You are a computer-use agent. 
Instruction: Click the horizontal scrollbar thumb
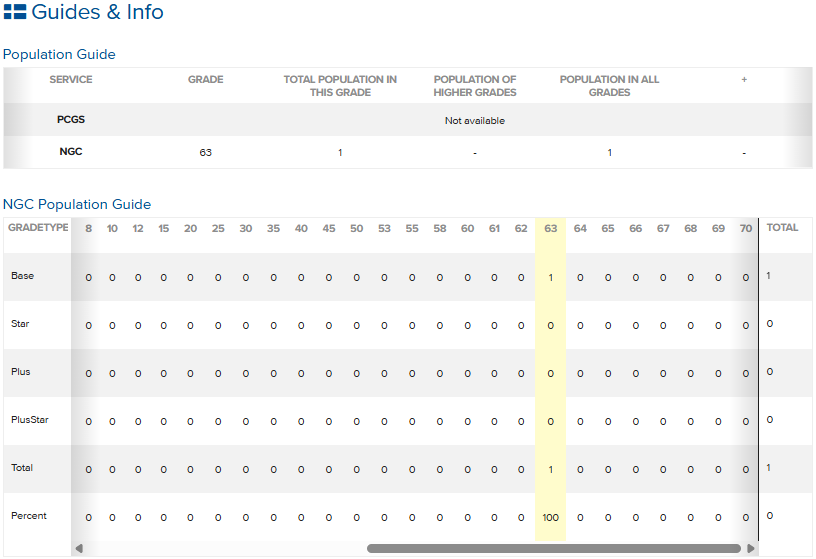(x=554, y=548)
